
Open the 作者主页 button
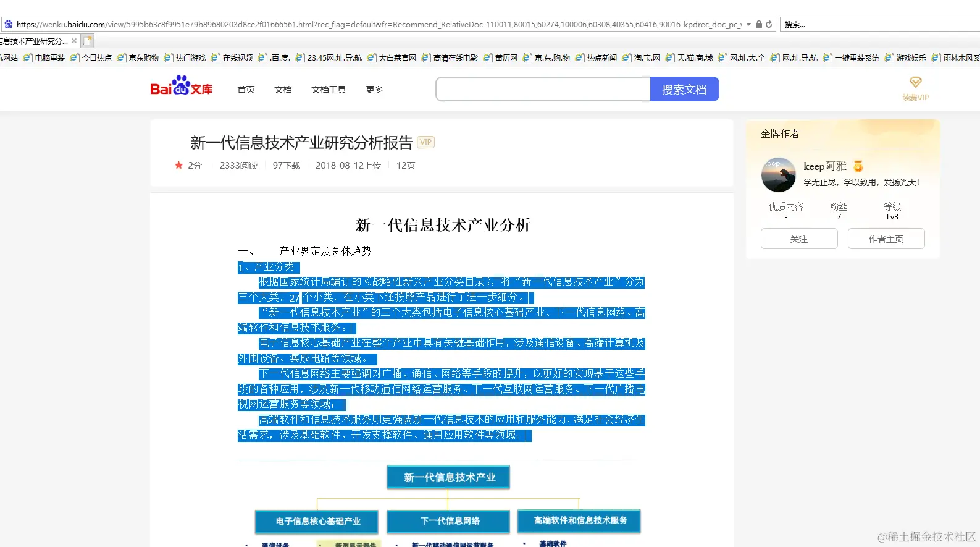[x=886, y=239]
